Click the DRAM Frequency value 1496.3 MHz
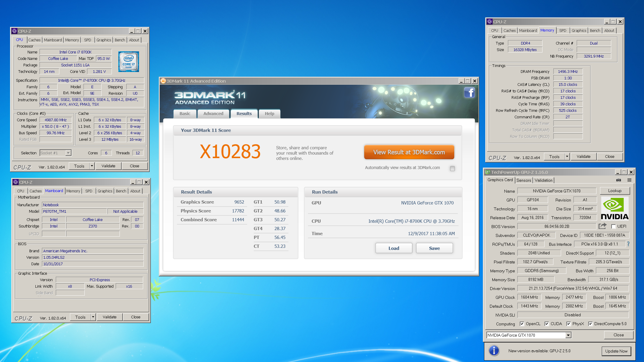Image resolution: width=644 pixels, height=362 pixels. click(x=568, y=71)
